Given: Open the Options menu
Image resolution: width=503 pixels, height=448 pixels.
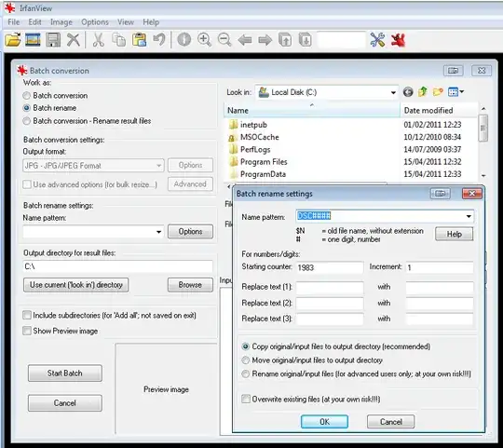Looking at the screenshot, I should 95,22.
